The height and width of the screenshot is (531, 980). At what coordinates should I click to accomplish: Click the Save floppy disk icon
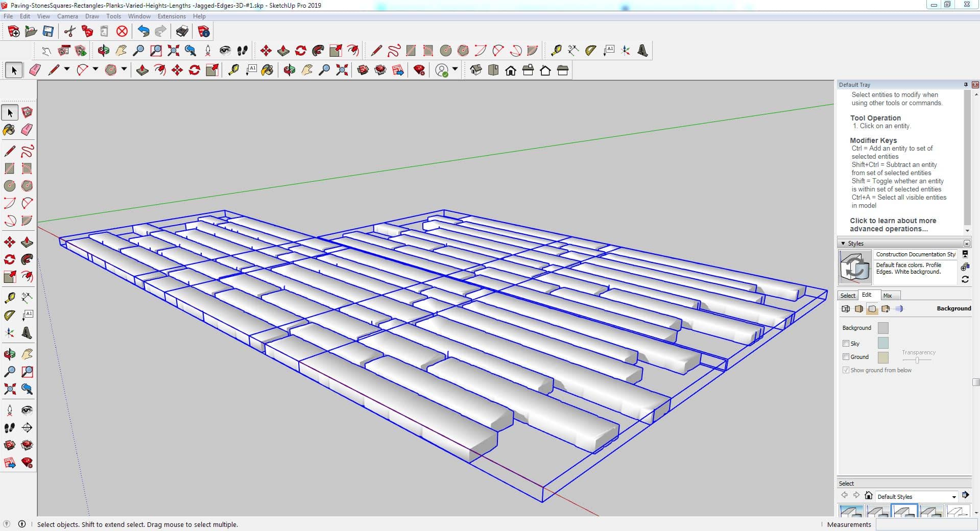(x=48, y=32)
